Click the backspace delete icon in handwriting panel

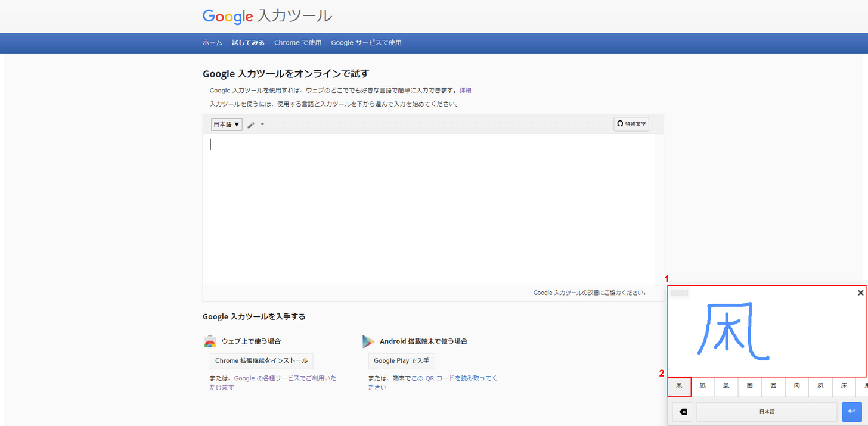click(x=683, y=412)
